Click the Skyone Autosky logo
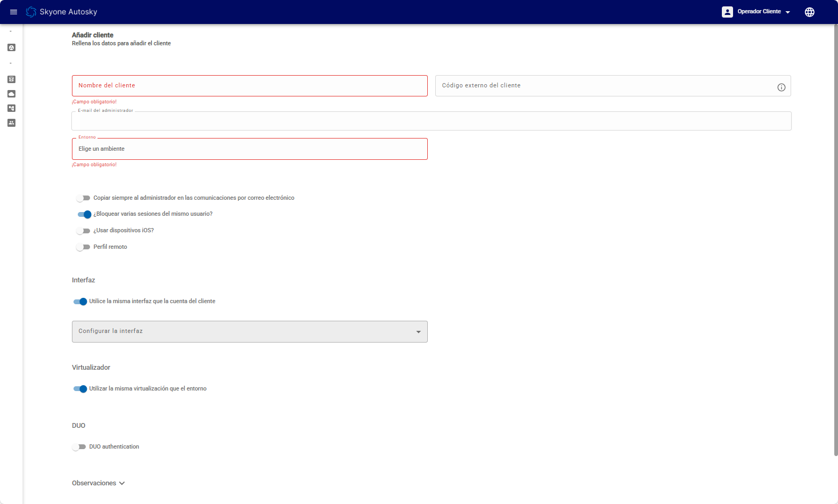This screenshot has height=504, width=838. tap(31, 12)
